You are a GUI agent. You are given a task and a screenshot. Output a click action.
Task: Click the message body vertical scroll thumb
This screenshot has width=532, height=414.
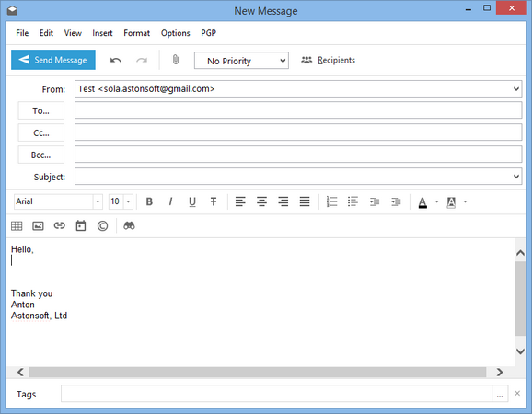pyautogui.click(x=520, y=299)
